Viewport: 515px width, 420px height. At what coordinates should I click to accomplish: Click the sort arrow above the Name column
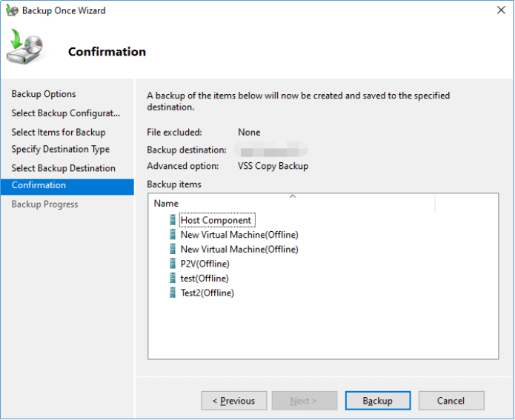point(293,196)
